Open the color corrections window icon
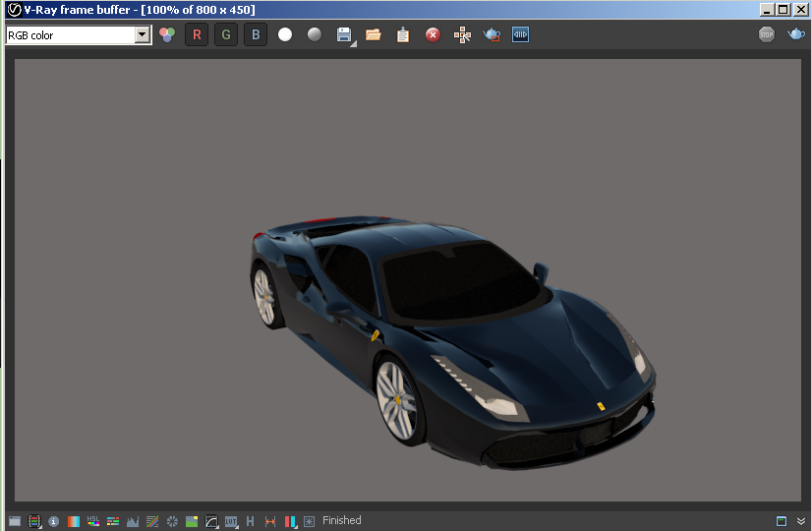This screenshot has height=531, width=812. [x=34, y=521]
